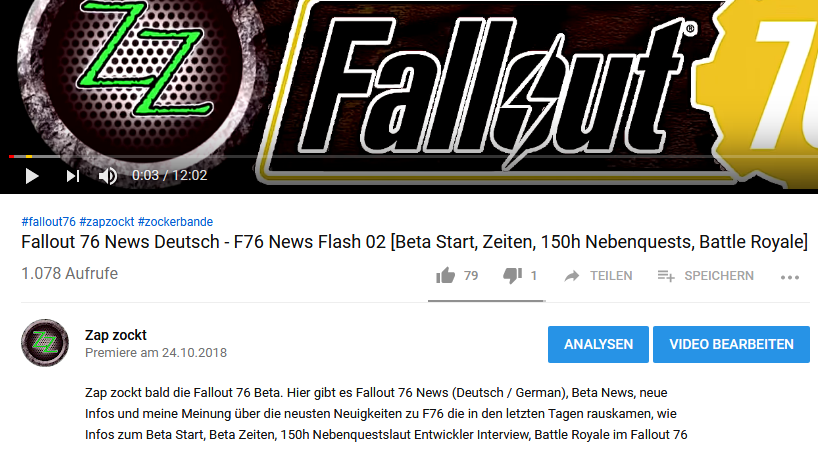Click the ANALYSEN button

(x=598, y=344)
